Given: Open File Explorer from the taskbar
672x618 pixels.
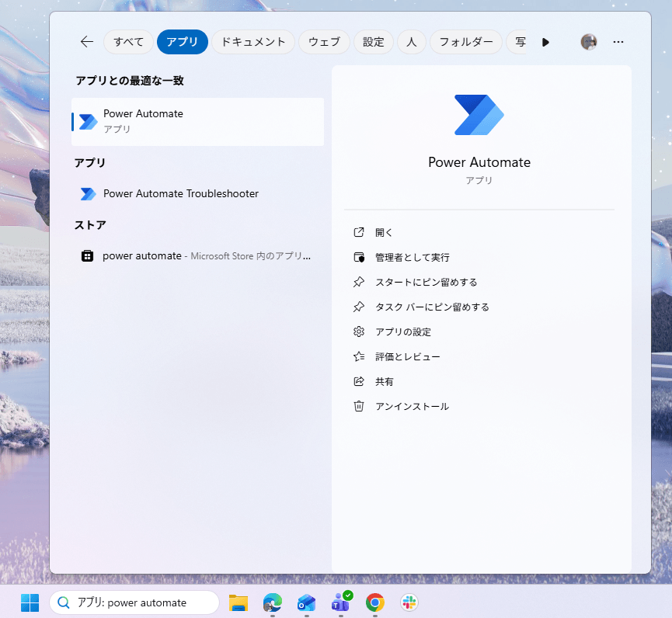Looking at the screenshot, I should click(239, 602).
